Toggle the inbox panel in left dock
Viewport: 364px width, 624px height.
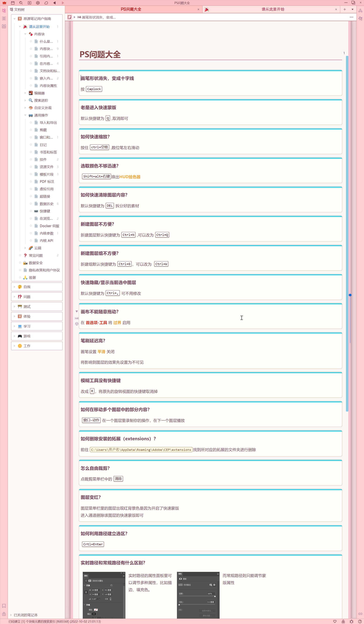(4, 26)
